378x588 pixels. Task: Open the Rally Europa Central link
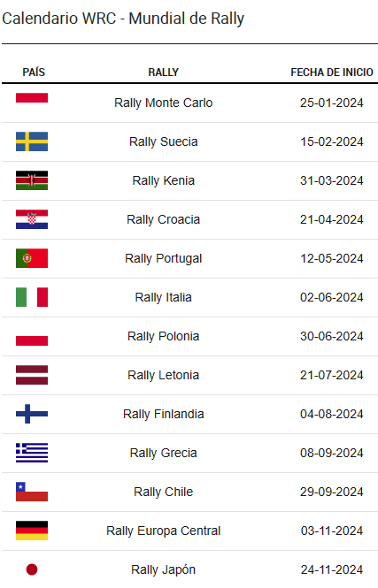[x=163, y=531]
